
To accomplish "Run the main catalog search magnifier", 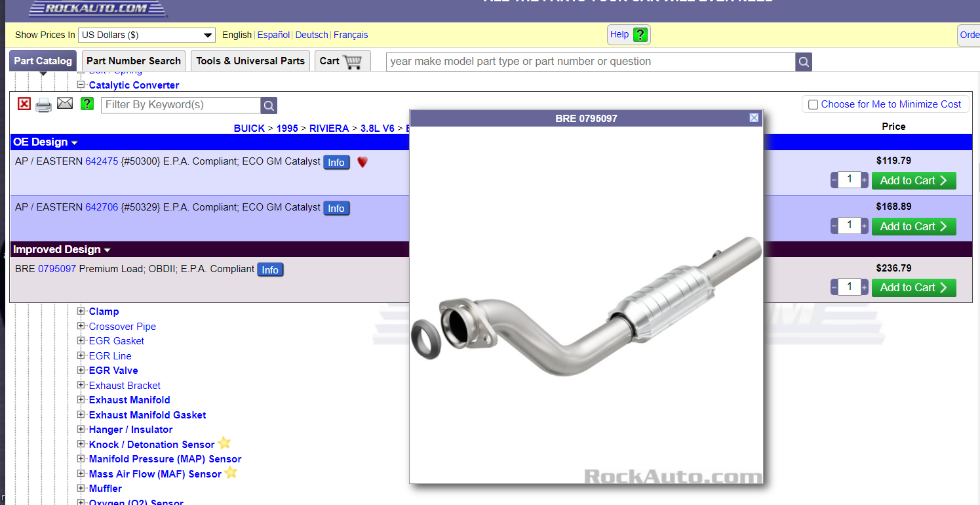I will [x=804, y=62].
